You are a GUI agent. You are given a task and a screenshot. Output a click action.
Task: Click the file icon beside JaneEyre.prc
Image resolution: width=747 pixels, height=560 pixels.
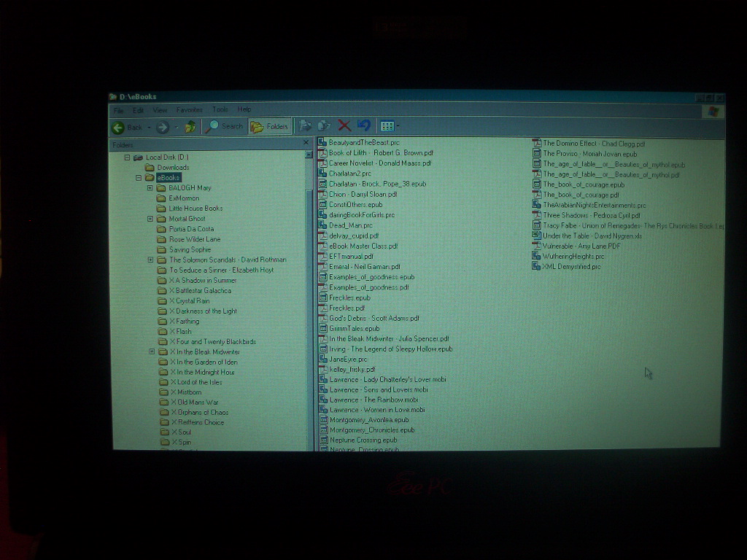click(323, 359)
